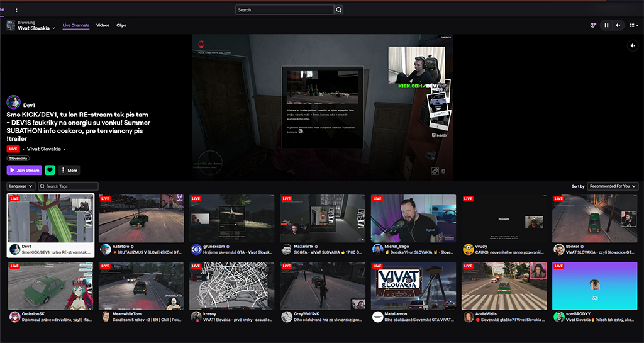Switch to the Clips tab

coord(121,25)
